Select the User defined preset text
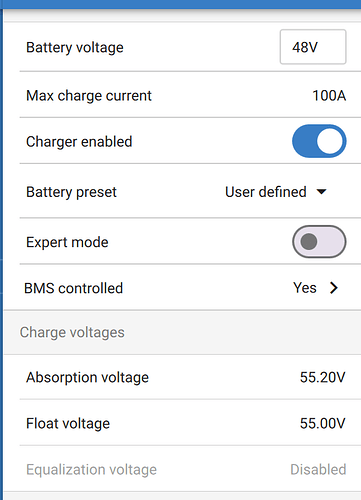 pos(266,192)
